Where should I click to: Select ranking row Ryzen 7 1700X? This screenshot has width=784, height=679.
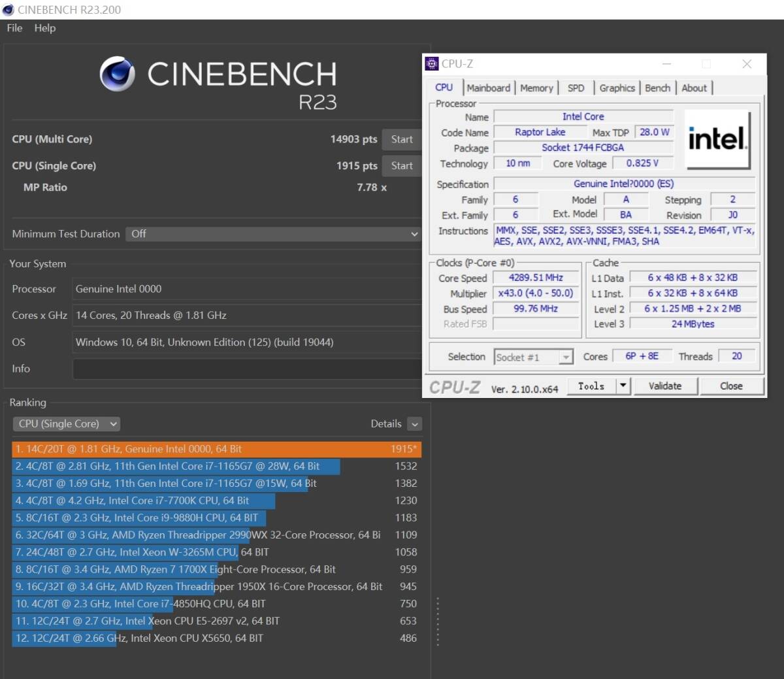(216, 569)
